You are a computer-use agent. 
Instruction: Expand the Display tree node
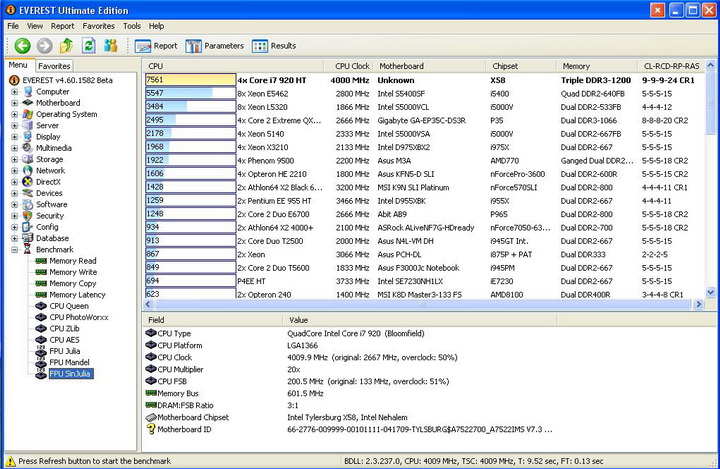click(15, 137)
